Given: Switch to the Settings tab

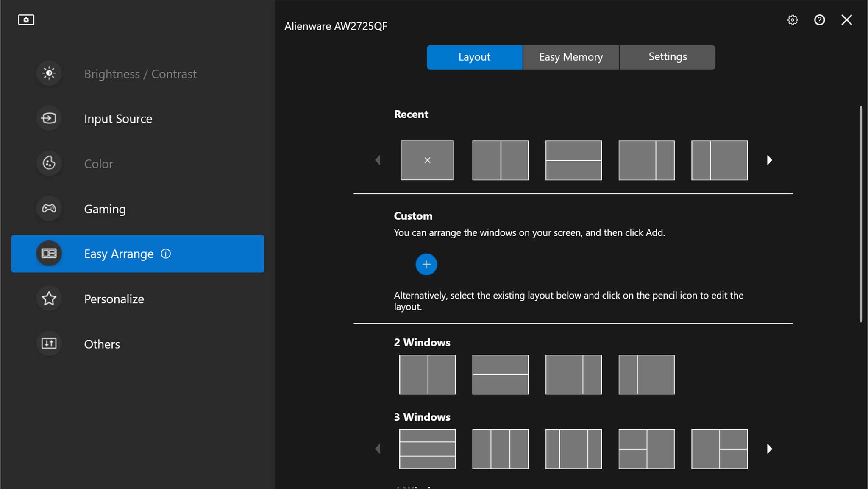Looking at the screenshot, I should pyautogui.click(x=667, y=57).
